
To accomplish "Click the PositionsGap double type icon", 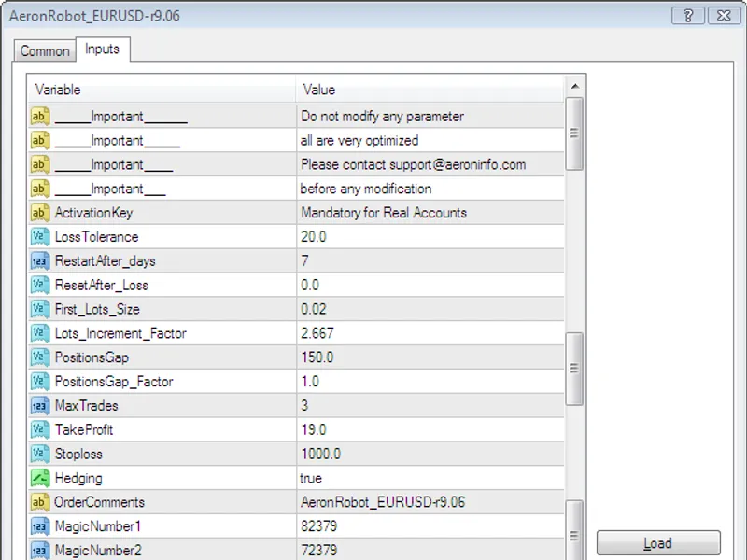I will coord(40,357).
